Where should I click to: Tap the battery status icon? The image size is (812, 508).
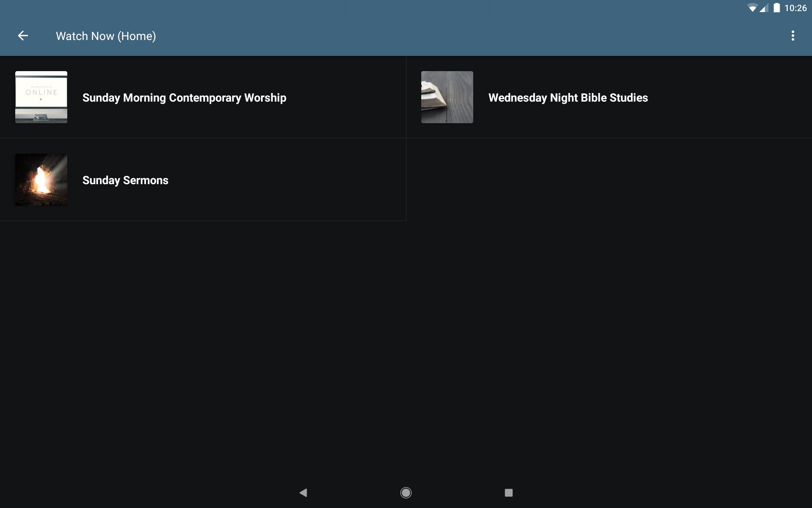776,7
